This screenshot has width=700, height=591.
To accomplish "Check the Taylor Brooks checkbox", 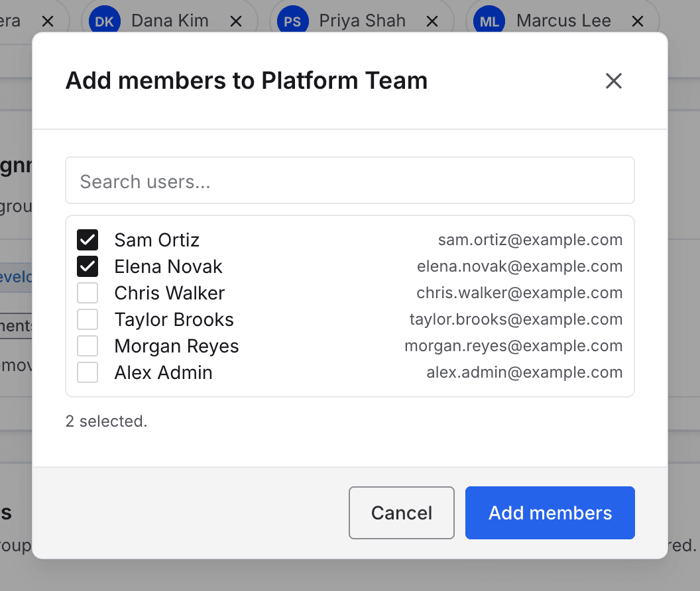I will click(x=87, y=319).
